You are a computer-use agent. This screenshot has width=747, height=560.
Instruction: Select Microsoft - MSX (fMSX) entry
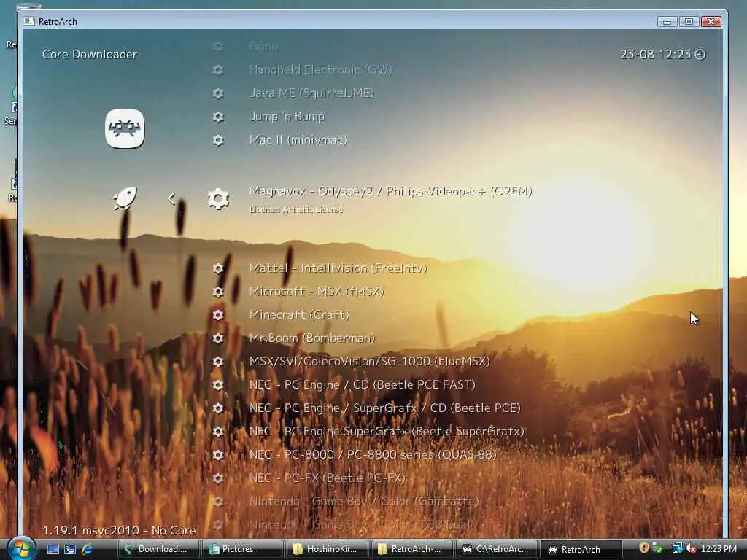pos(317,292)
